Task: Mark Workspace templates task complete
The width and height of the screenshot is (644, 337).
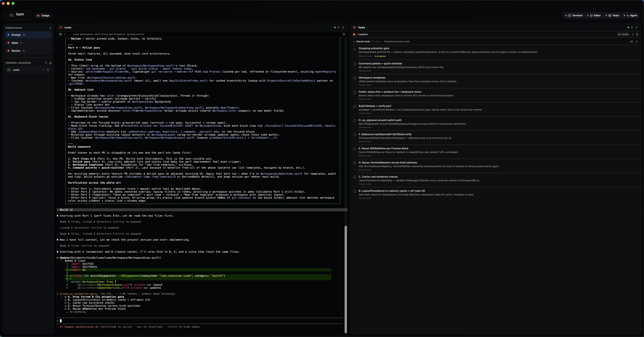Action: click(355, 78)
